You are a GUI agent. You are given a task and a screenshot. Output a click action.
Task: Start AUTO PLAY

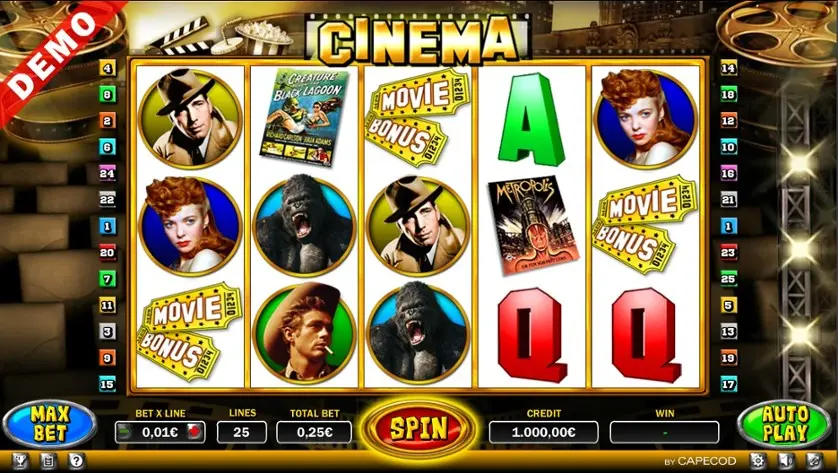tap(785, 424)
